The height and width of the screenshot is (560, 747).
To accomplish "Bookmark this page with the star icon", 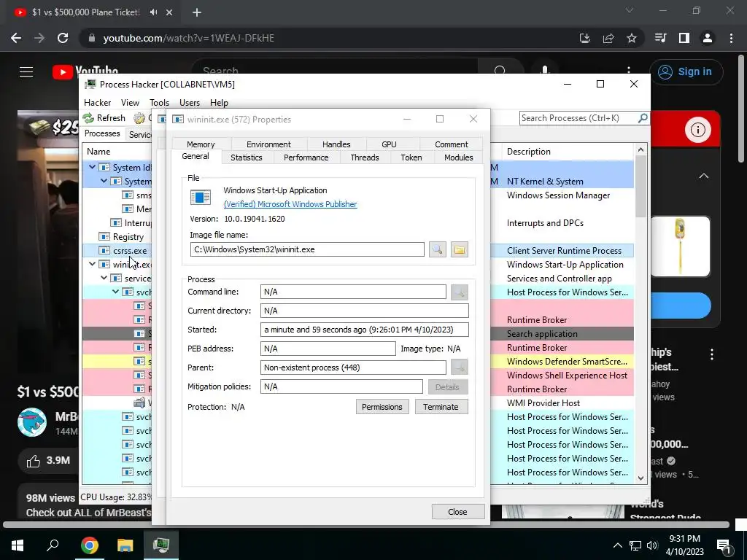I will click(x=632, y=38).
